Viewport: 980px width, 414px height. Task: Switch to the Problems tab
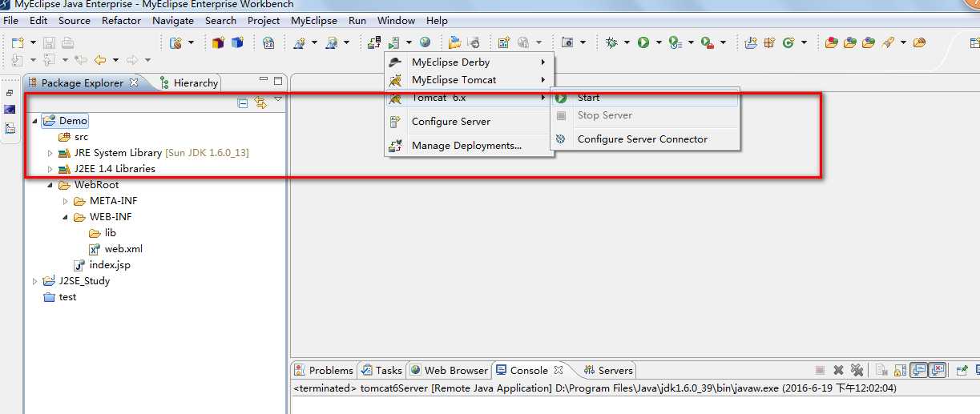tap(324, 370)
